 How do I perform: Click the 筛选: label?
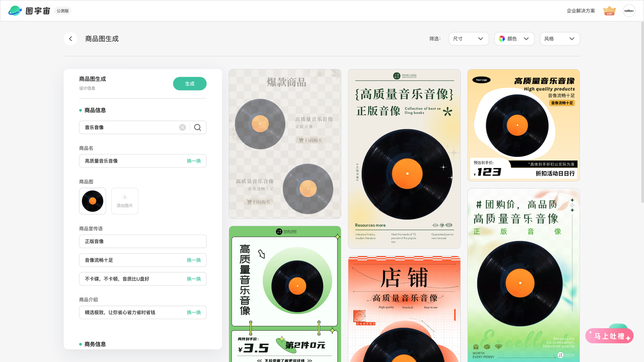coord(435,39)
